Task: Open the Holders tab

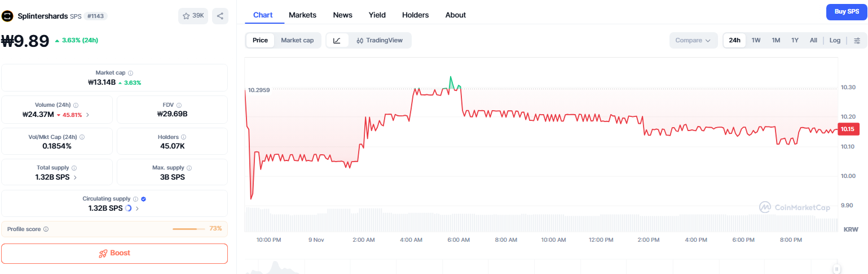Action: click(x=415, y=15)
